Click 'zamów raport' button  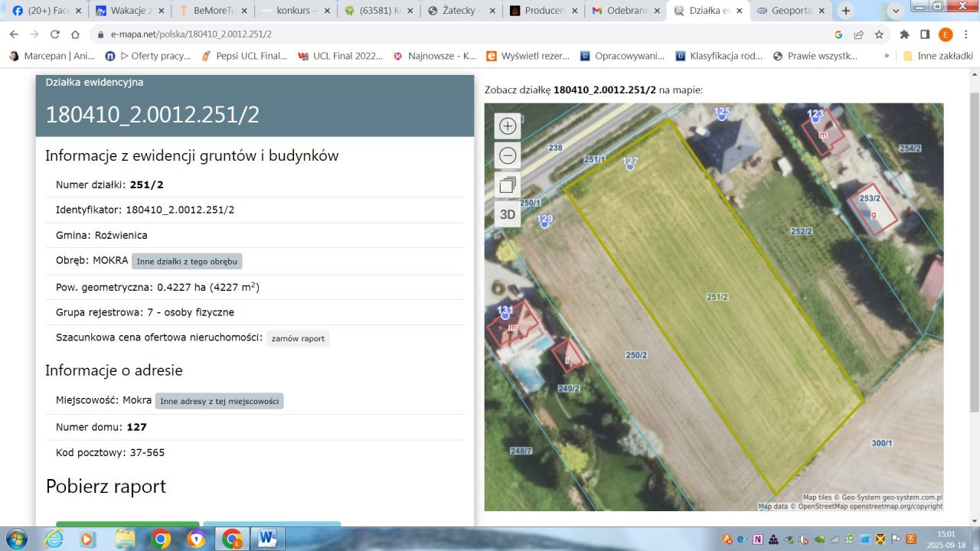coord(298,338)
